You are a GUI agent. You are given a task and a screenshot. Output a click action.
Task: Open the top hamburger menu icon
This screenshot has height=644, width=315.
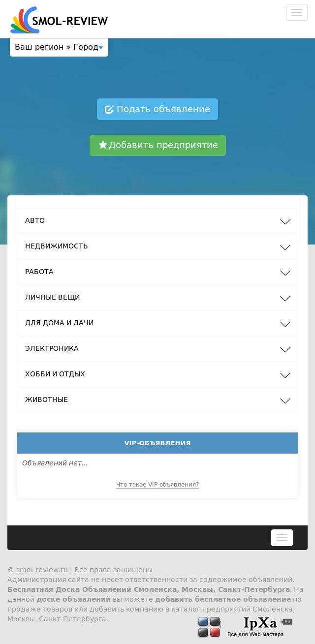coord(297,12)
